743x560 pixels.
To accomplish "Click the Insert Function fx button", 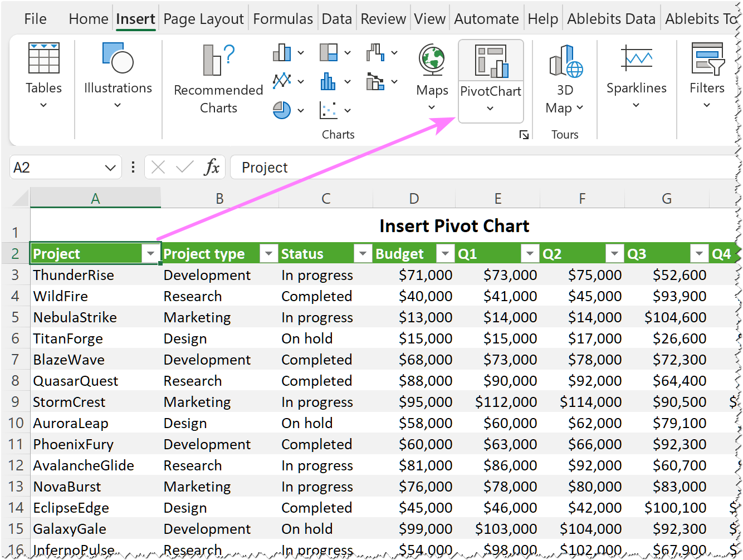I will point(212,167).
